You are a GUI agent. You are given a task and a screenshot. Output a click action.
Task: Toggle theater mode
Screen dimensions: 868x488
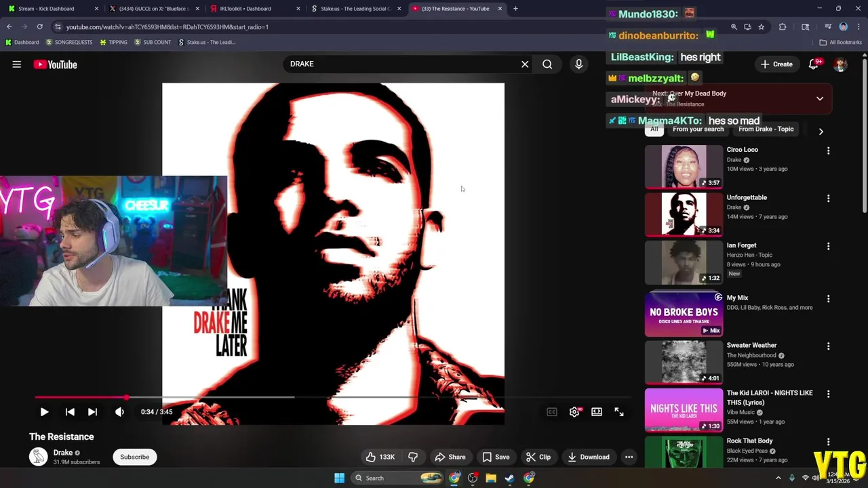tap(597, 411)
